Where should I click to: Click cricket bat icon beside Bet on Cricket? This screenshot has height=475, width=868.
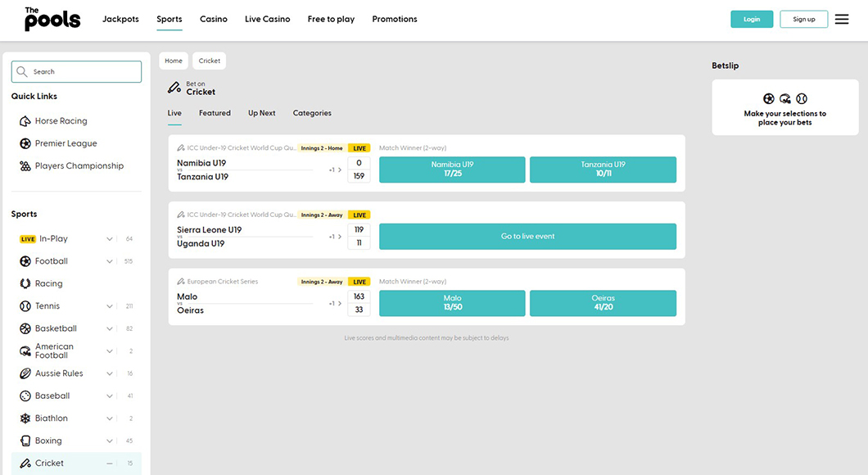(174, 88)
